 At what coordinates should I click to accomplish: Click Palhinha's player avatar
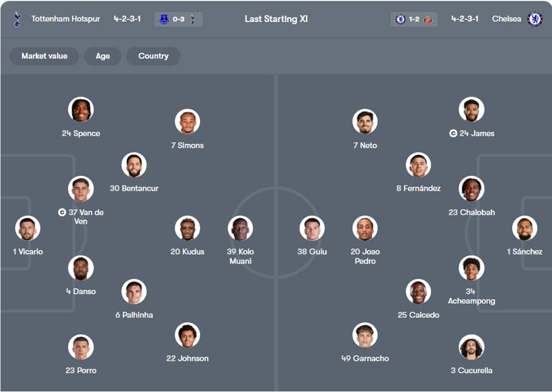(x=134, y=292)
